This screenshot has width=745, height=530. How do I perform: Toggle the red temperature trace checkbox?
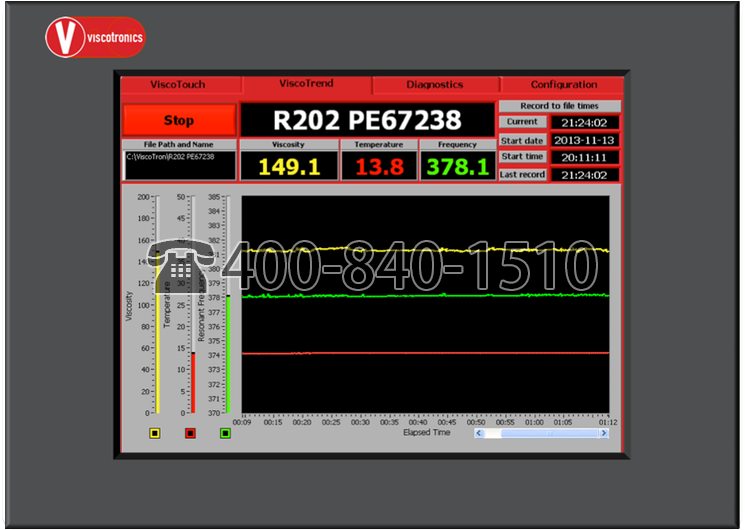click(x=190, y=433)
